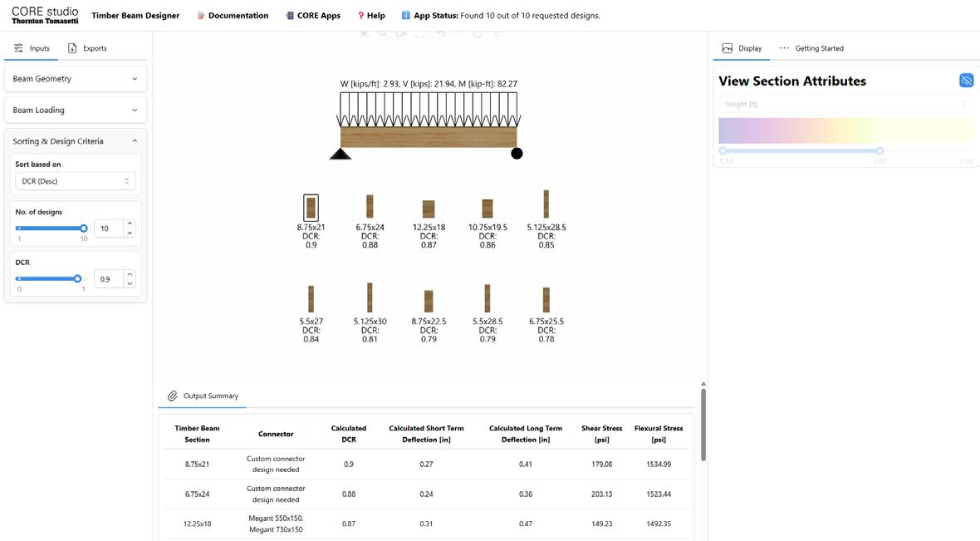Decrease the DCR stepper value
980x541 pixels.
[x=130, y=284]
